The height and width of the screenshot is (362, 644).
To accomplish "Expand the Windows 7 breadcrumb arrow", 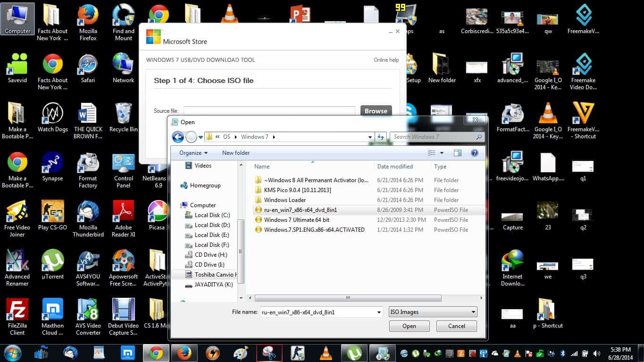I will pos(274,137).
